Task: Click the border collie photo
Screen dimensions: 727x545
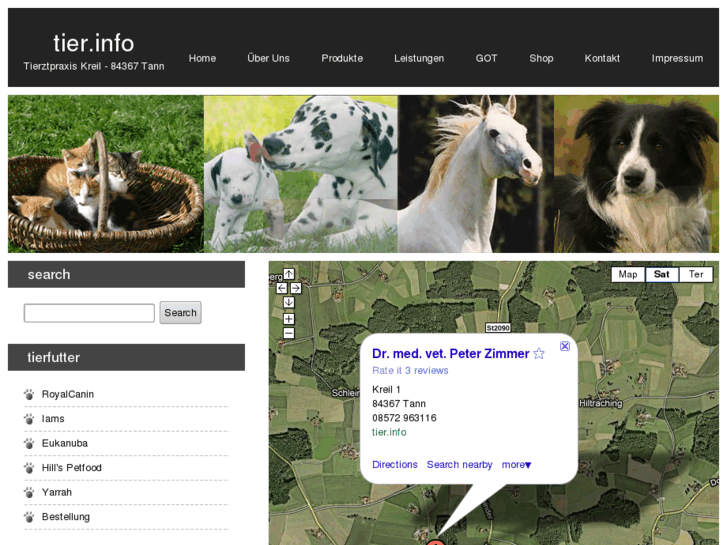Action: click(637, 174)
